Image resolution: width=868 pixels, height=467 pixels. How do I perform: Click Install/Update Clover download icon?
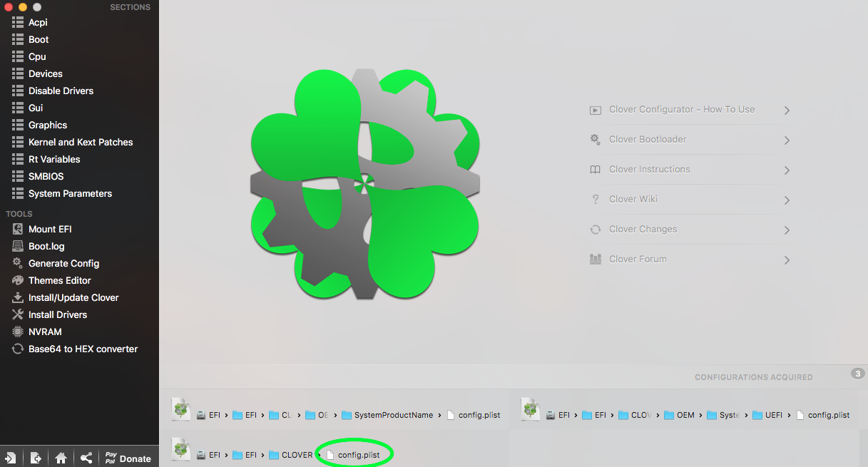point(18,297)
